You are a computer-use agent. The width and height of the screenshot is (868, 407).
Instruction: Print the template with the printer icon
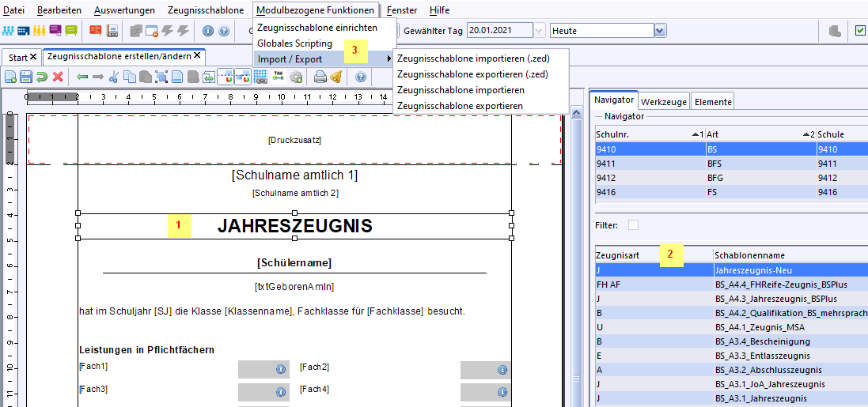point(320,77)
